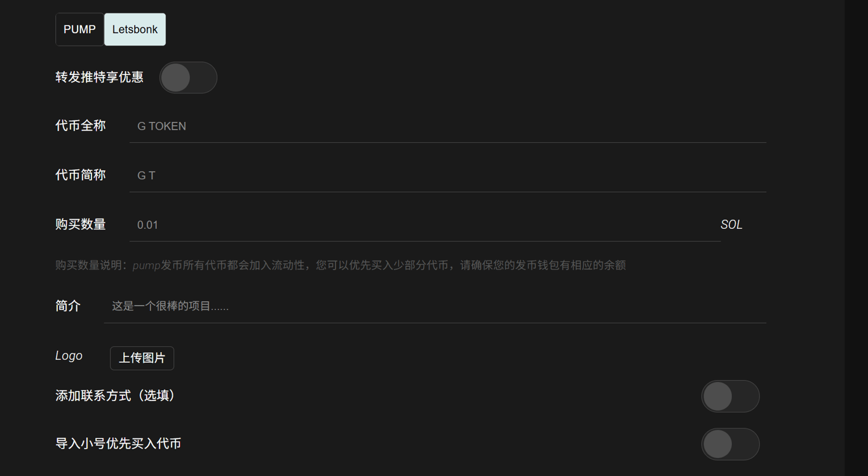Screen dimensions: 868x476
Task: Click the 这是一个很棒的项目 description field
Action: click(x=435, y=306)
